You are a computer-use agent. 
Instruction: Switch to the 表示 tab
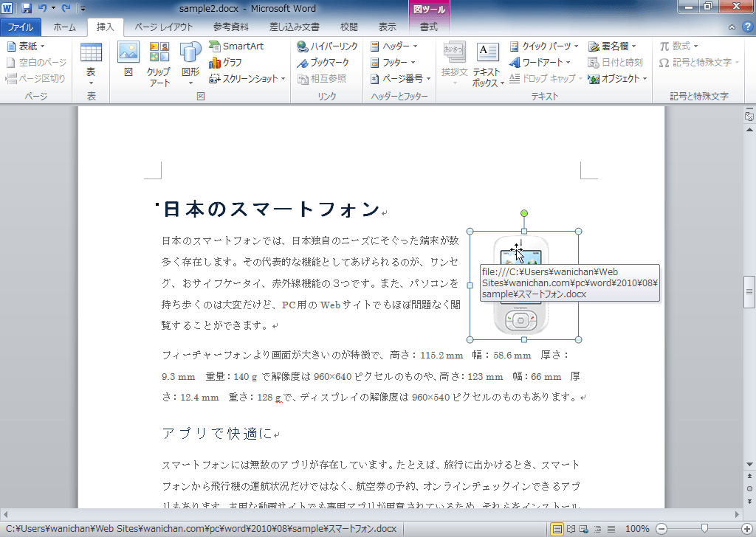(x=387, y=27)
